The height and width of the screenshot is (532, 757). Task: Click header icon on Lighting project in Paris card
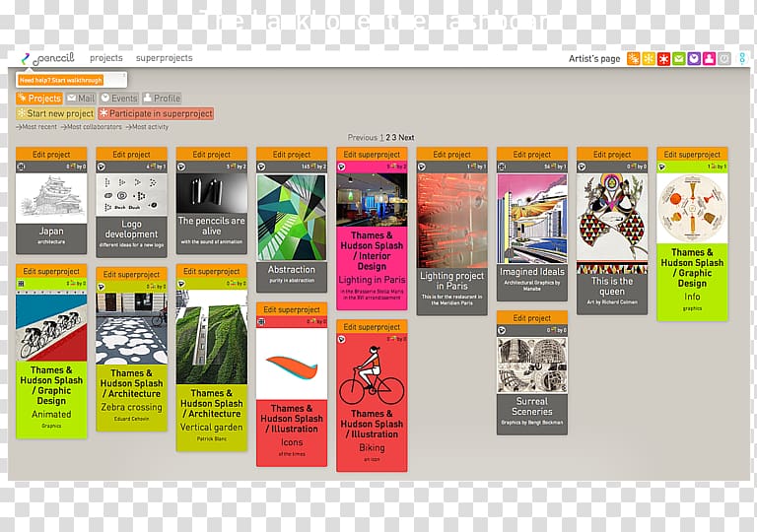(422, 166)
